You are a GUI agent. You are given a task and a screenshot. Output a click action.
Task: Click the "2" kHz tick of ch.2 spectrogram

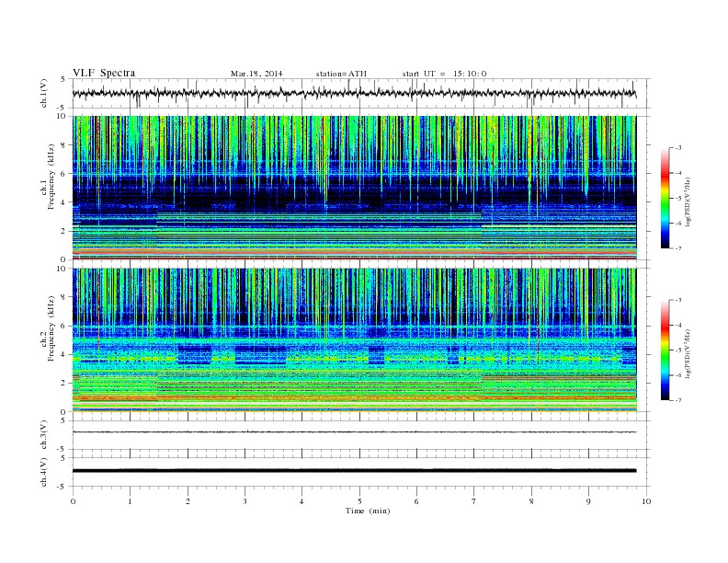[64, 384]
